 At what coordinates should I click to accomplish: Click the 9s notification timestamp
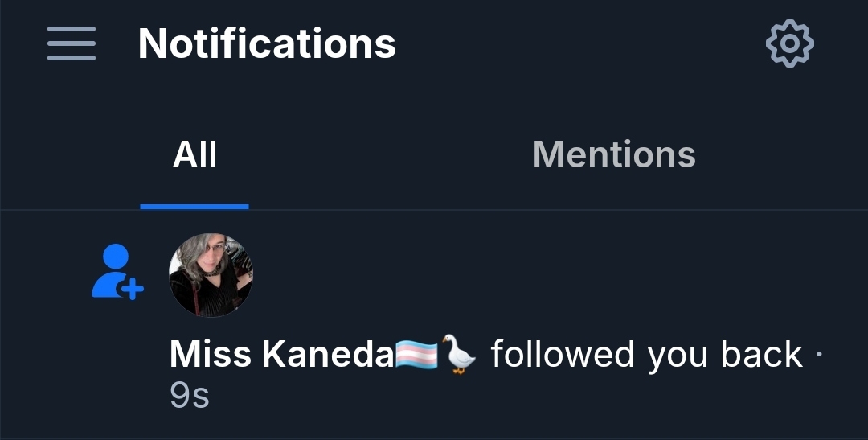click(x=190, y=396)
